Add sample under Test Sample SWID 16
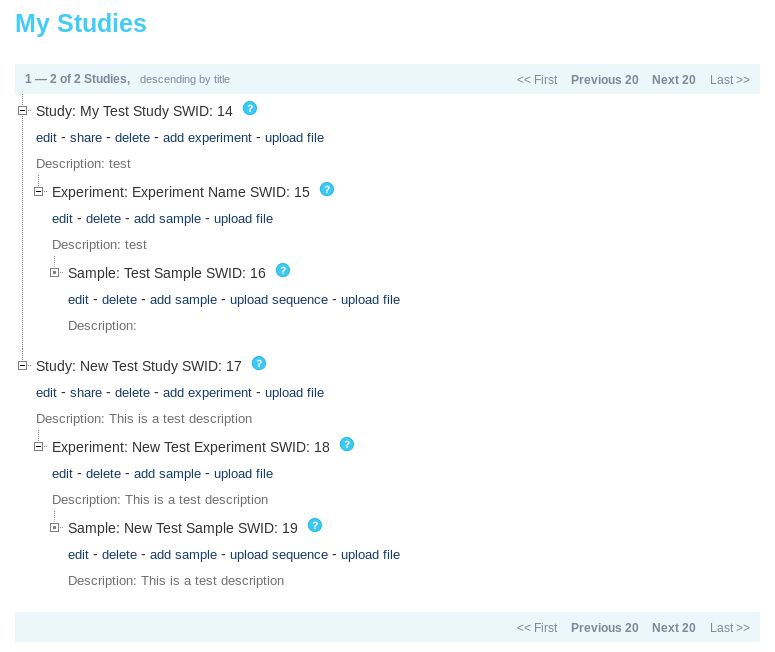The width and height of the screenshot is (775, 652). [x=183, y=300]
